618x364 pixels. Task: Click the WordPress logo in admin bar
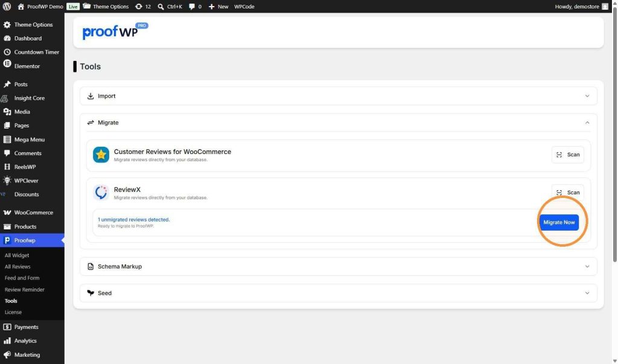pyautogui.click(x=7, y=6)
